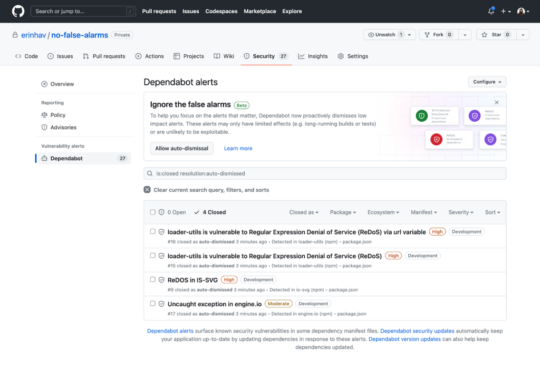
Task: Click the clear search query X icon
Action: [x=147, y=190]
